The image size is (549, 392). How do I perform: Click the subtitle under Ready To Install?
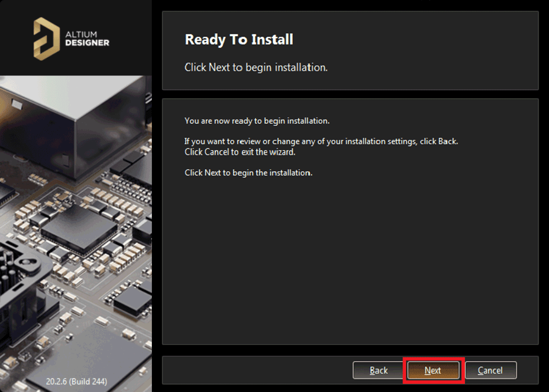[256, 67]
